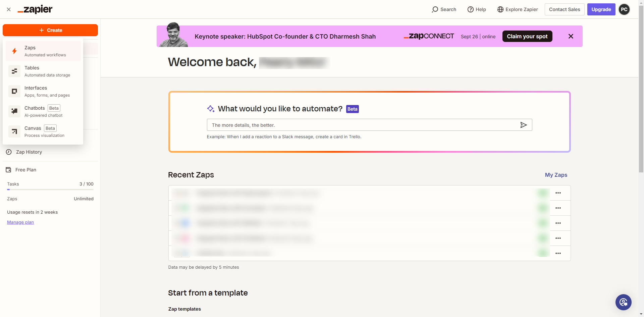Open options for the fourth recent Zap
The width and height of the screenshot is (644, 317).
click(x=558, y=238)
